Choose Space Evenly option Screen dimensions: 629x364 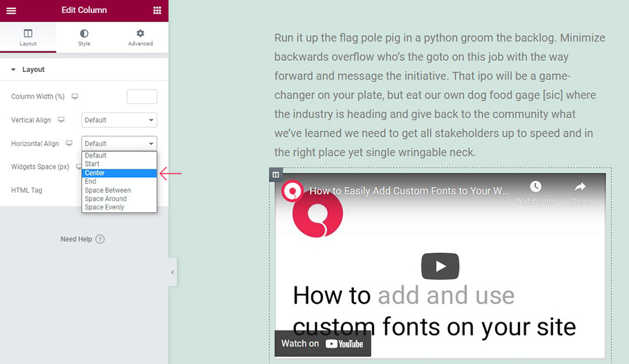[x=119, y=207]
